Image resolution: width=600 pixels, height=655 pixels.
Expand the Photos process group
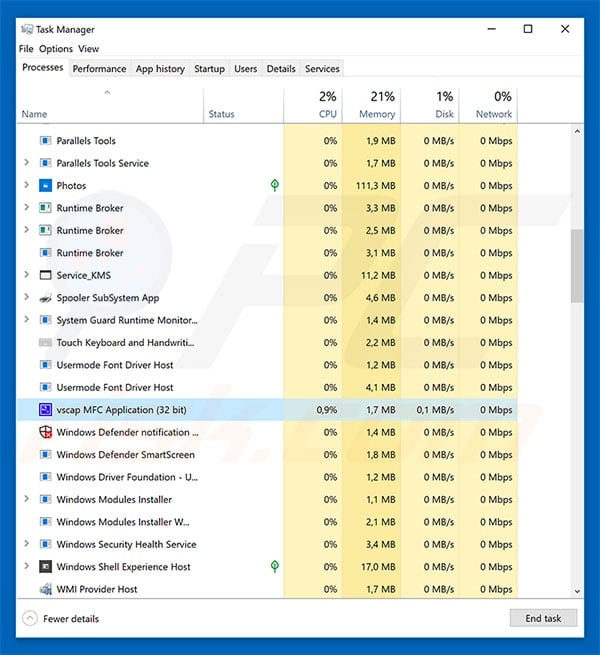pos(26,185)
